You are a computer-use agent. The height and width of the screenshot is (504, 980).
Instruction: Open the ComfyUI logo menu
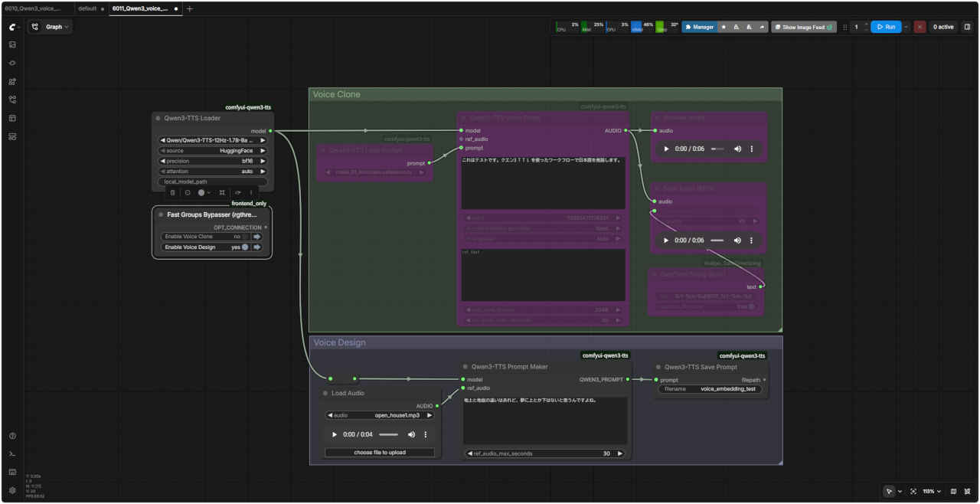click(13, 27)
